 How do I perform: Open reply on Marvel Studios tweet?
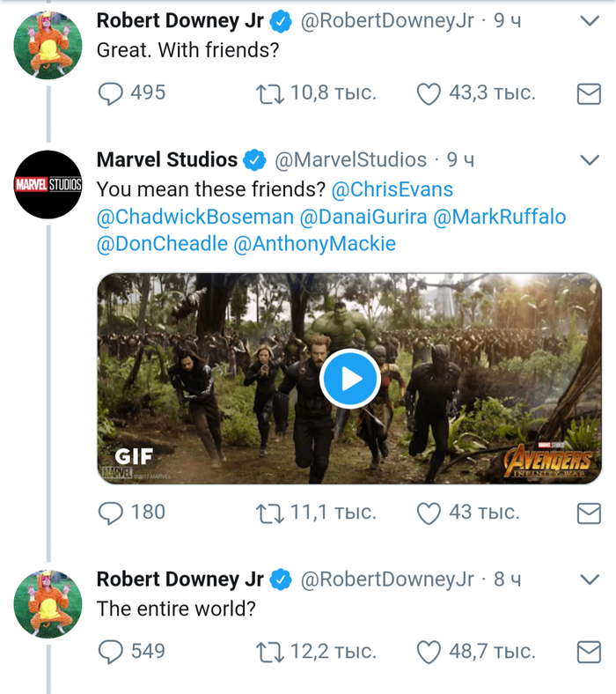pos(110,513)
